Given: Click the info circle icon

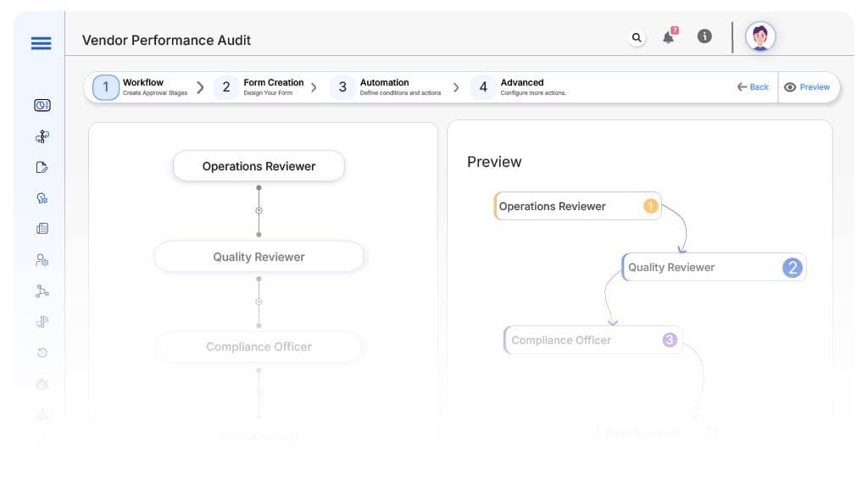Looking at the screenshot, I should (x=704, y=36).
